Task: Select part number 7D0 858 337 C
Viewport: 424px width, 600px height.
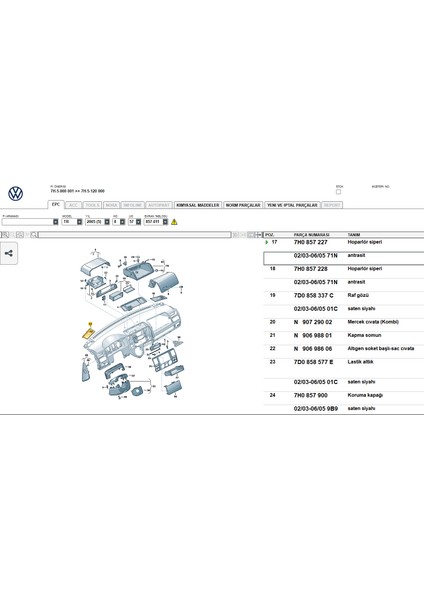Action: 313,295
